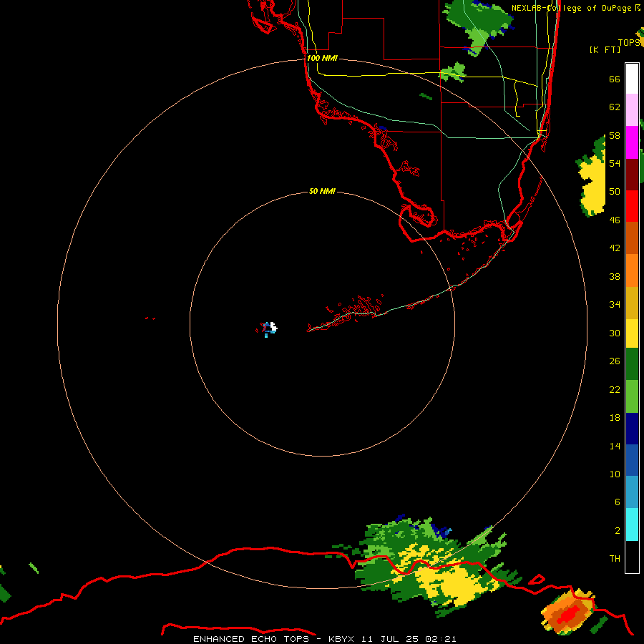The width and height of the screenshot is (644, 644).
Task: Click the bright yellow legend swatch
Action: (x=632, y=333)
